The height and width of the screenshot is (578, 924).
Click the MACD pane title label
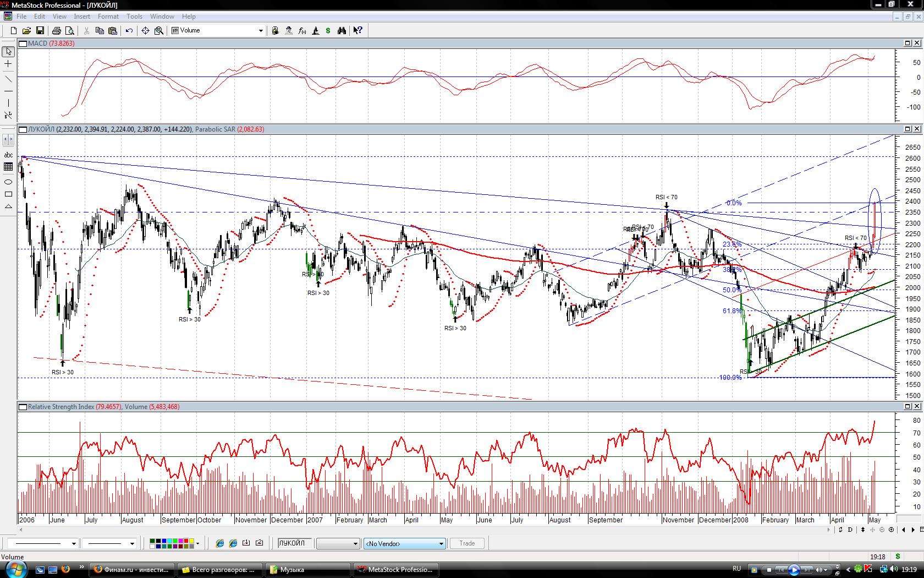tap(37, 43)
